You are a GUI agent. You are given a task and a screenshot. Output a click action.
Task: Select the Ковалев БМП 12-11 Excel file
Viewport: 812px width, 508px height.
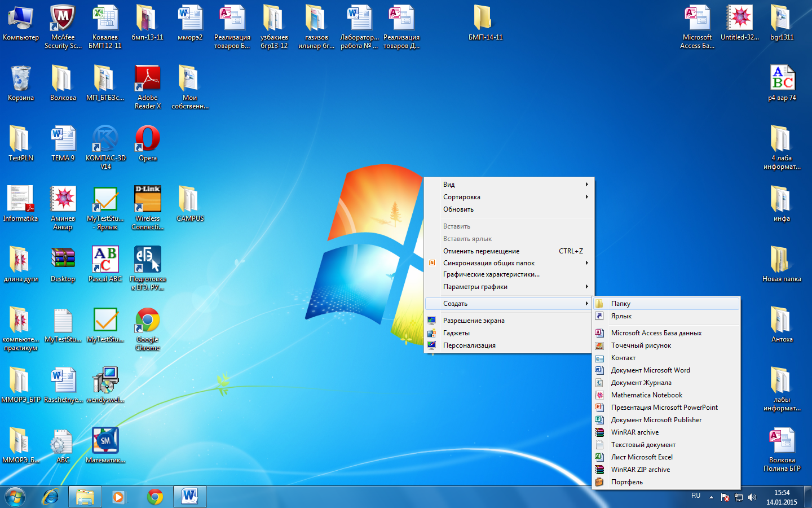pyautogui.click(x=105, y=26)
